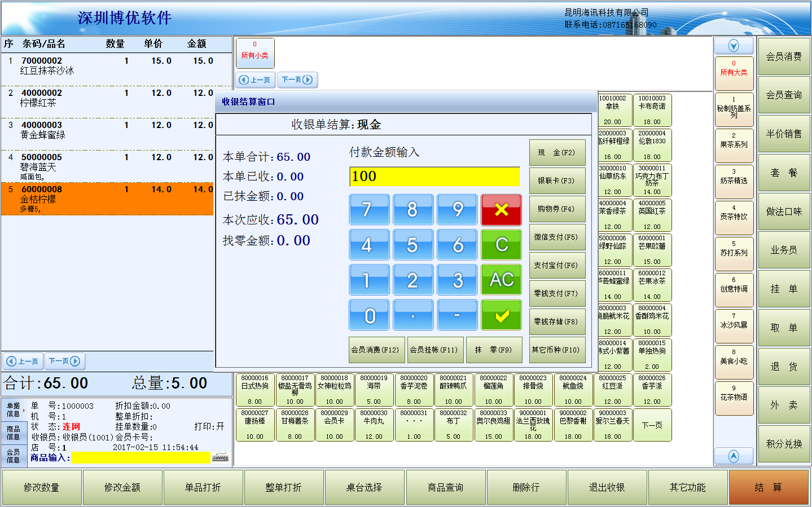
Task: Go to next page of subcategories
Action: click(x=297, y=80)
